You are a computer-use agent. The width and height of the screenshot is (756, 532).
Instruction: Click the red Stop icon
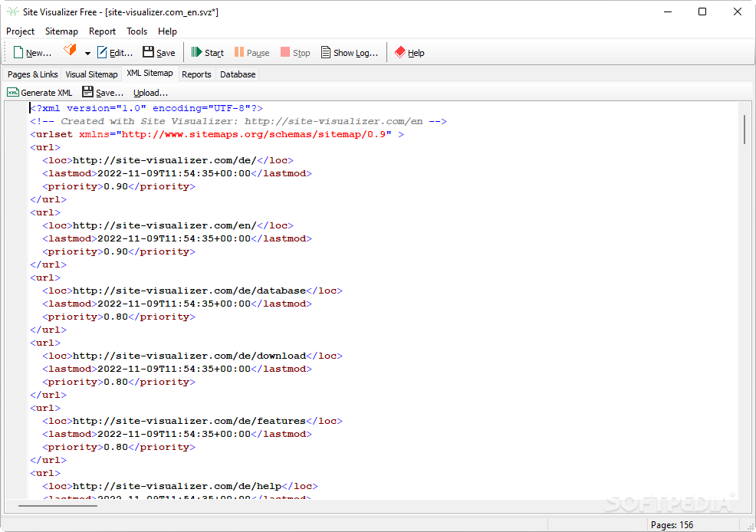pos(285,52)
